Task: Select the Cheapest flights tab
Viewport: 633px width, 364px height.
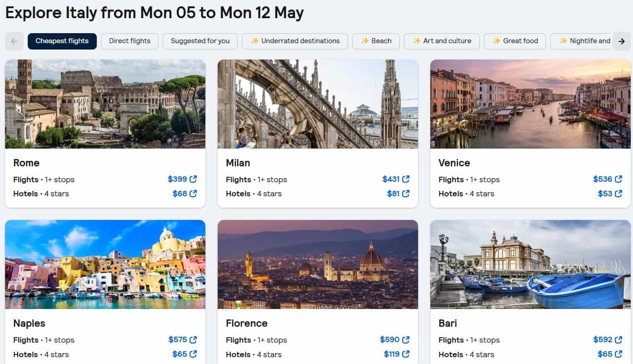Action: coord(62,41)
